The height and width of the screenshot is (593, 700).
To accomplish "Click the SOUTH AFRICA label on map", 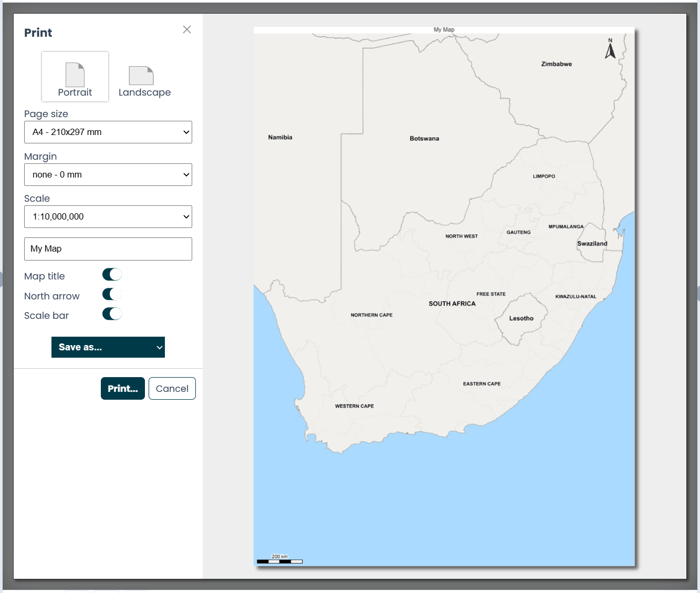I will [x=452, y=304].
